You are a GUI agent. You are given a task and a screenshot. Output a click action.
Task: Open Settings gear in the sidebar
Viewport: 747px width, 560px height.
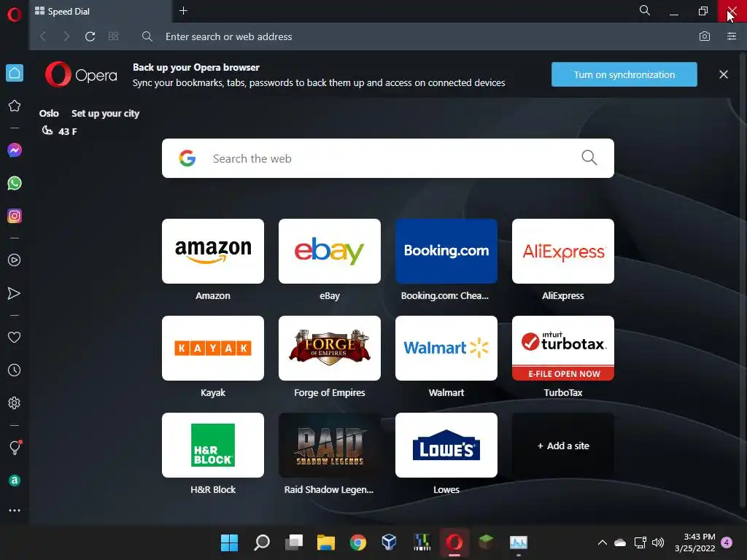[x=15, y=402]
